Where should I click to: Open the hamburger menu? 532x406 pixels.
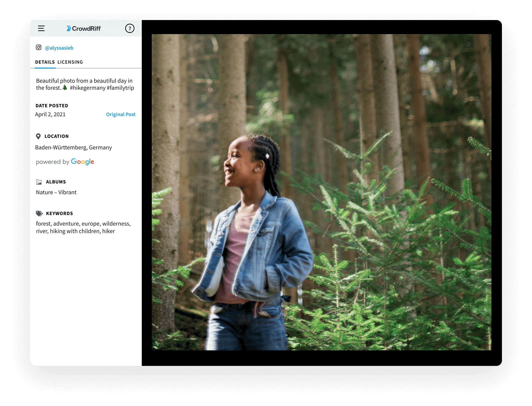(x=41, y=28)
